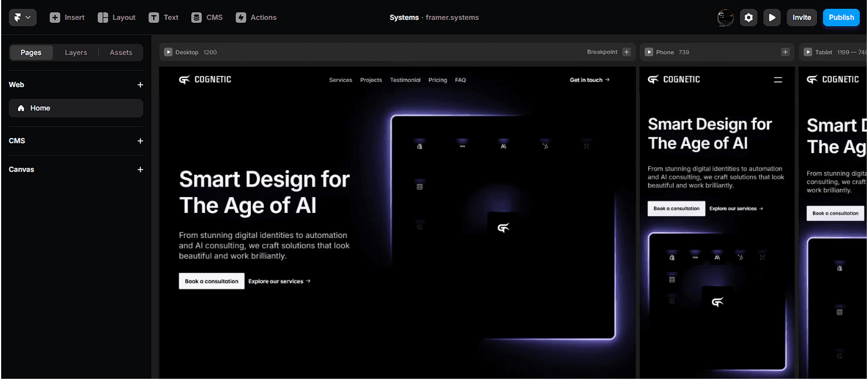Add a new breakpoint with the Breakpoint plus
This screenshot has width=868, height=380.
pyautogui.click(x=626, y=51)
